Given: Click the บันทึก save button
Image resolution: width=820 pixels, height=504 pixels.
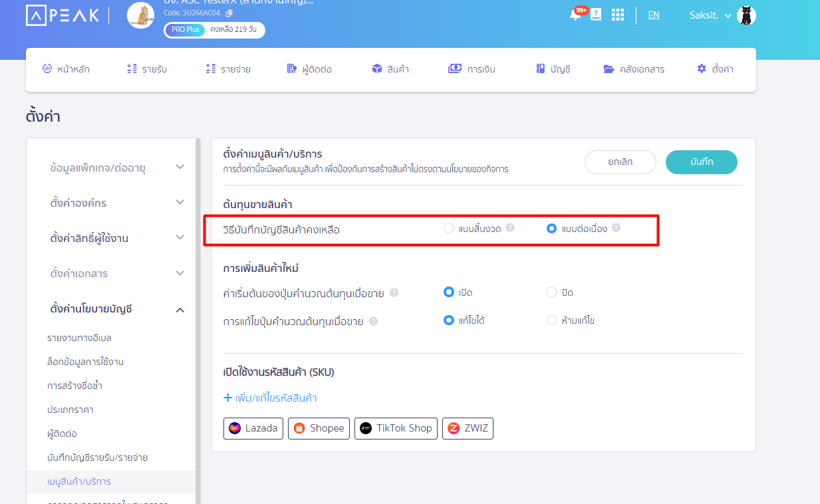Looking at the screenshot, I should tap(701, 162).
